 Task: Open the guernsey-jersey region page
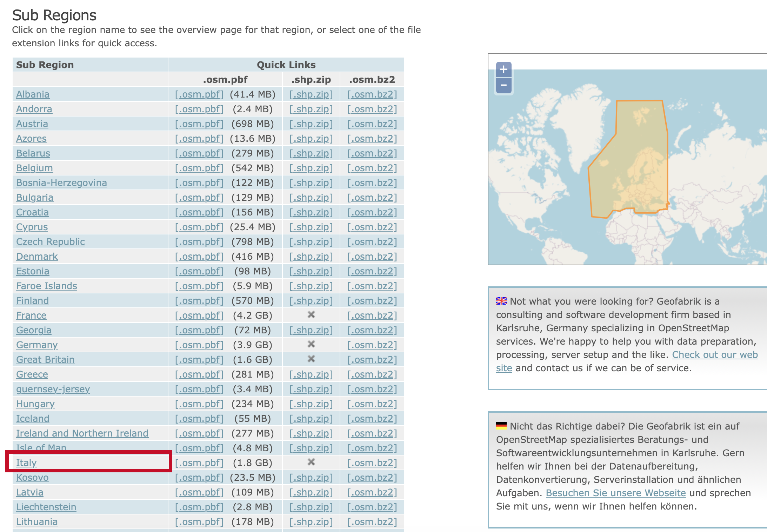pos(53,389)
